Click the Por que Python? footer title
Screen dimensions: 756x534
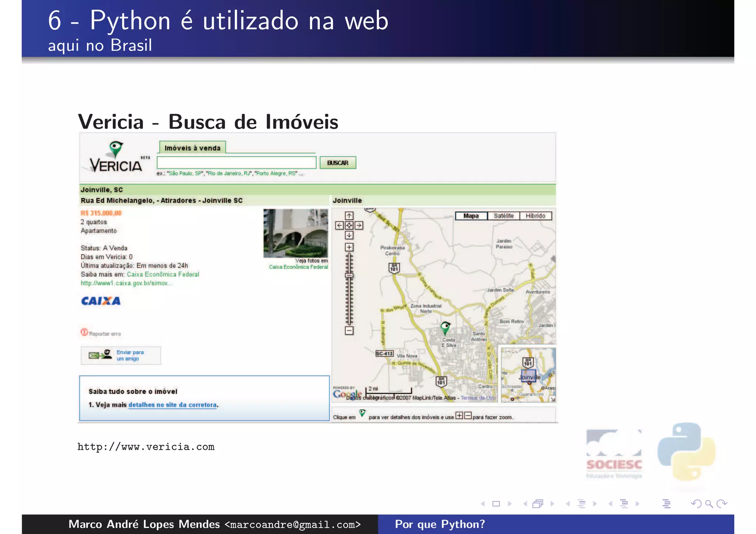point(440,524)
